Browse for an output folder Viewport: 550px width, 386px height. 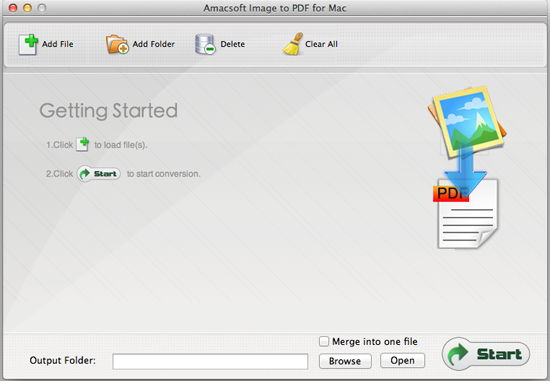click(x=345, y=361)
